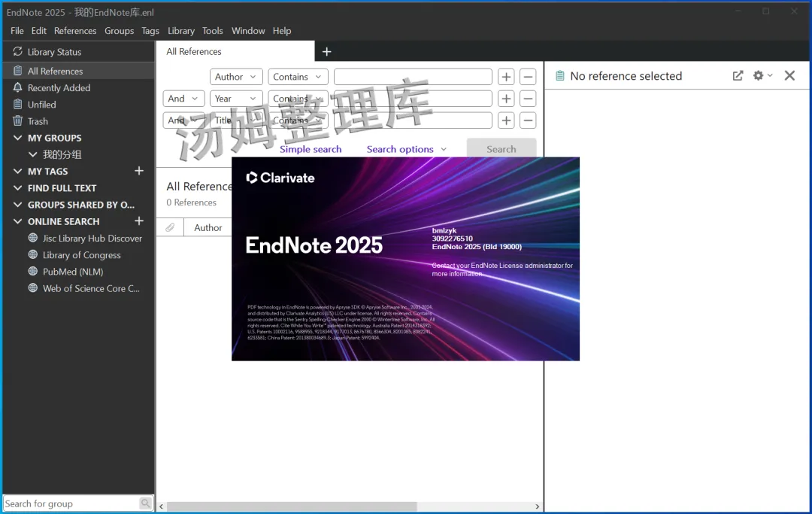Collapse the GROUPS SHARED BY O... section
812x514 pixels.
pos(17,205)
